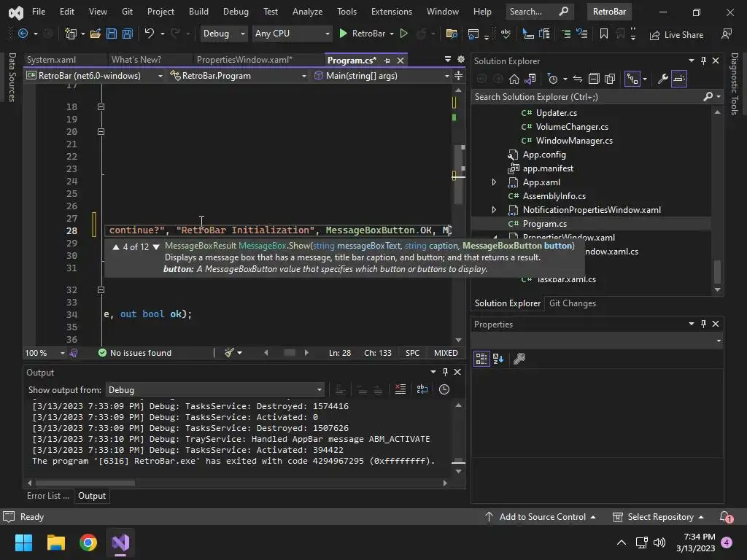Click the Output horizontal scrollbar thumb
Viewport: 747px width, 560px height.
tap(86, 483)
